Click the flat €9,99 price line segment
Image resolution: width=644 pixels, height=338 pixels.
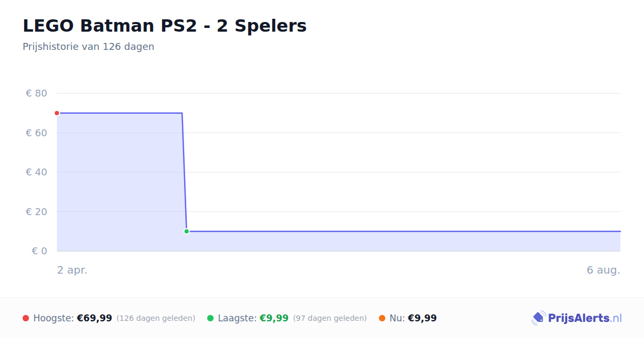tap(404, 231)
